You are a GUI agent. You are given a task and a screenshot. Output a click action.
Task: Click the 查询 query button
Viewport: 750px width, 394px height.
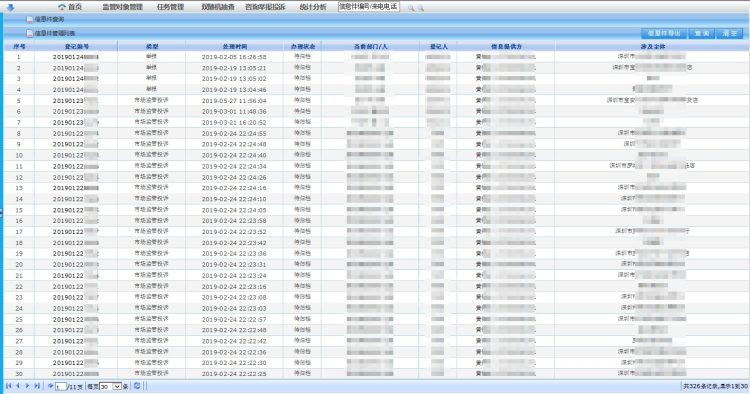702,33
